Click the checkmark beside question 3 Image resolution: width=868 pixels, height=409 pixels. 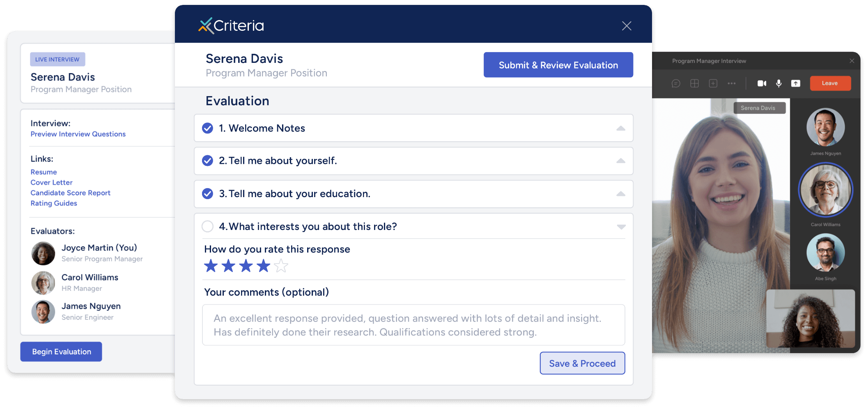click(x=208, y=194)
